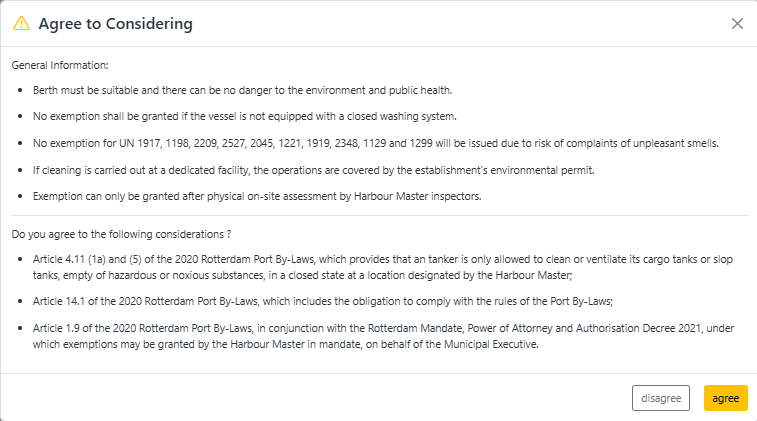
Task: Click the Article 4.11 consideration paragraph
Action: 383,267
